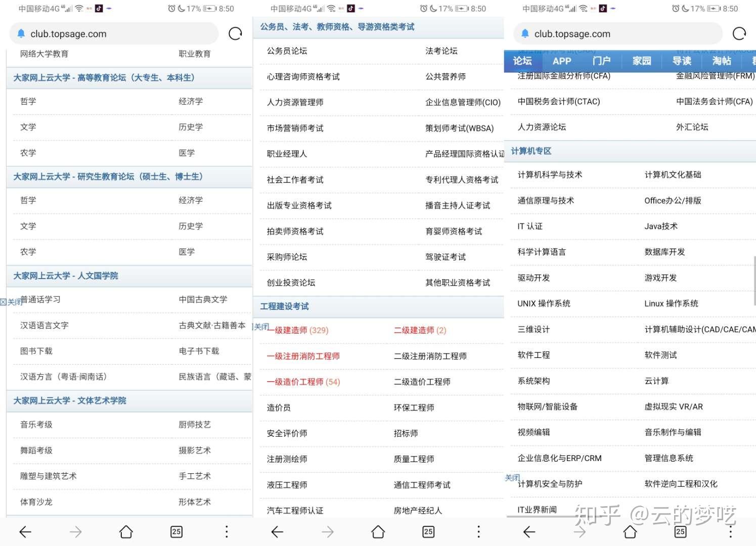Visit the Java技术 forum
The height and width of the screenshot is (546, 756).
tap(660, 226)
